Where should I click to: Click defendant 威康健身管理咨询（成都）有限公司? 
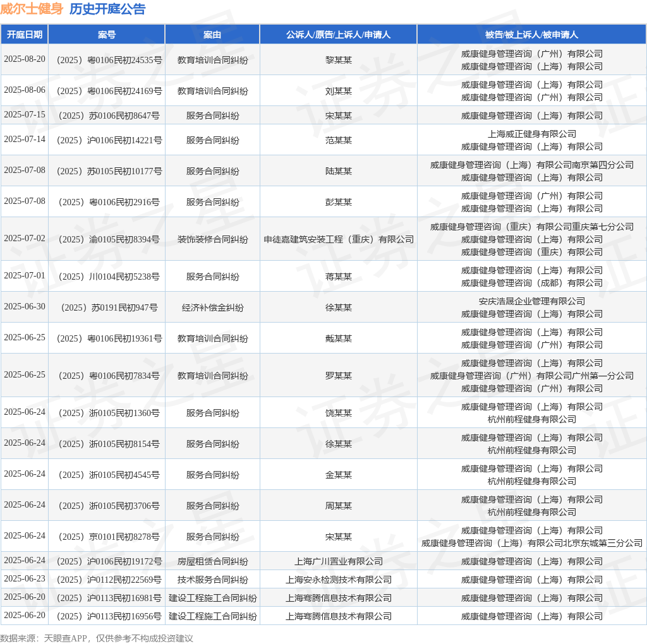pyautogui.click(x=532, y=283)
